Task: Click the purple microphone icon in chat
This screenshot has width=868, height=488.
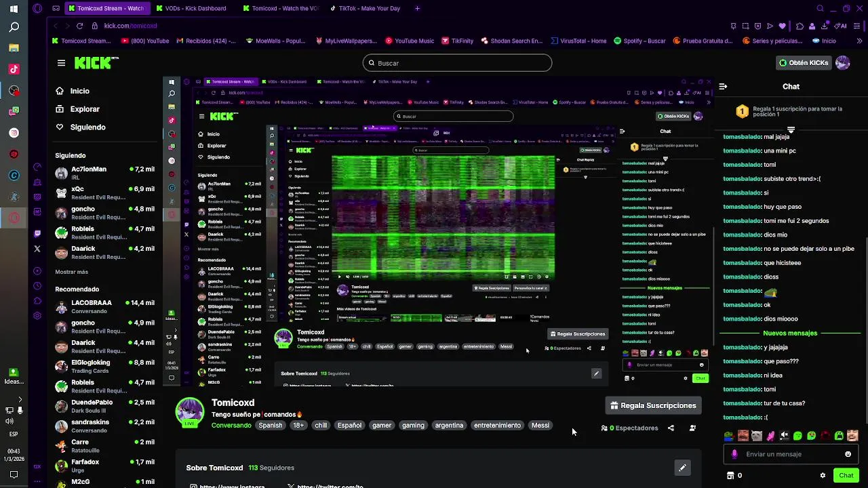Action: coord(734,454)
